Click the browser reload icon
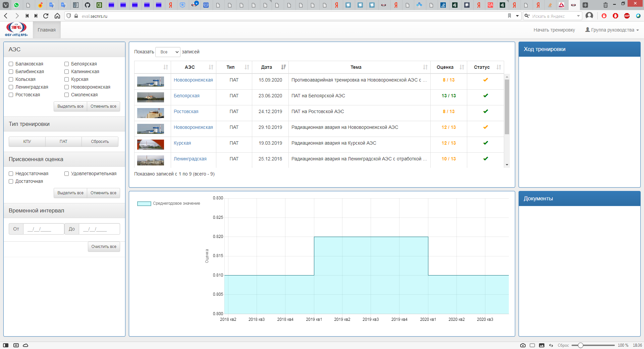Image resolution: width=644 pixels, height=349 pixels. [46, 16]
